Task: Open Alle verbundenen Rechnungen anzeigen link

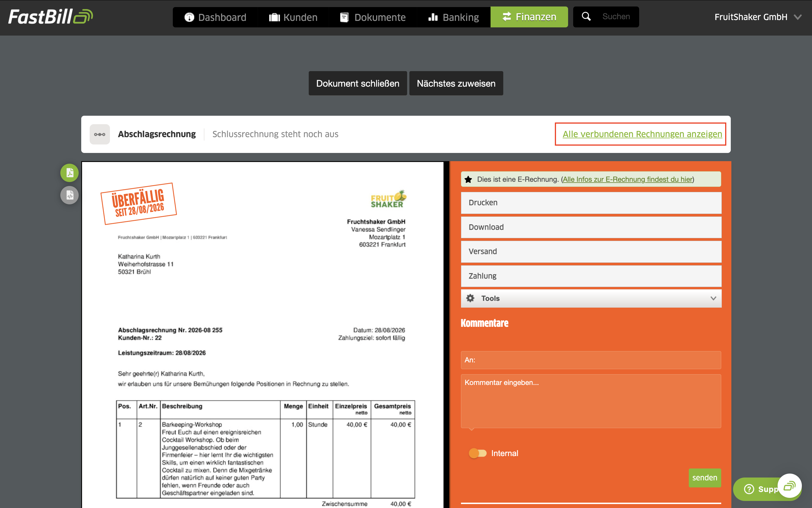Action: 642,134
